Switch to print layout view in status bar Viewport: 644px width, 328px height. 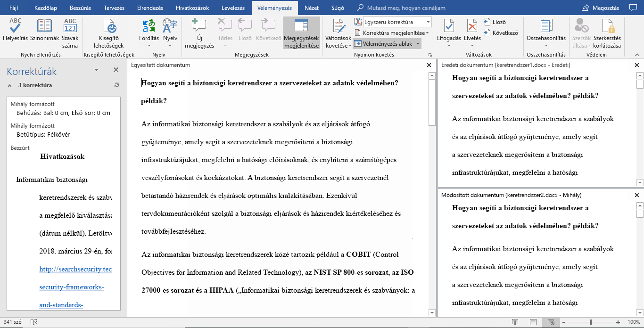pos(533,322)
